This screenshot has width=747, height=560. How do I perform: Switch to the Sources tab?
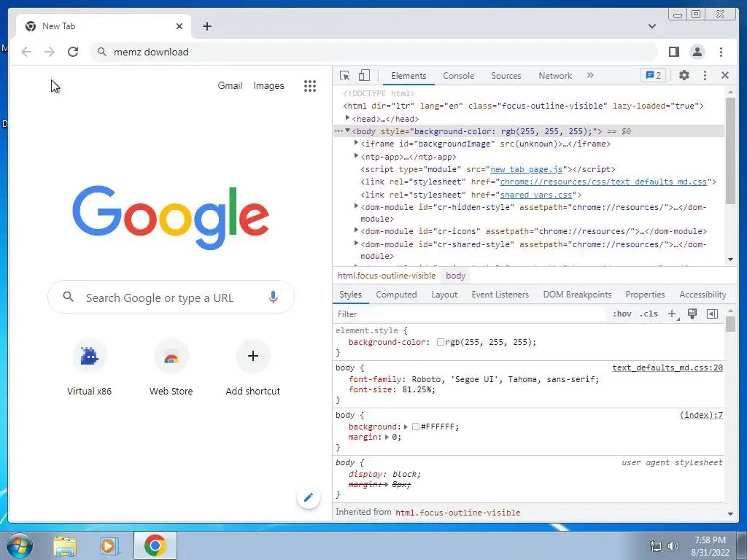[x=506, y=76]
